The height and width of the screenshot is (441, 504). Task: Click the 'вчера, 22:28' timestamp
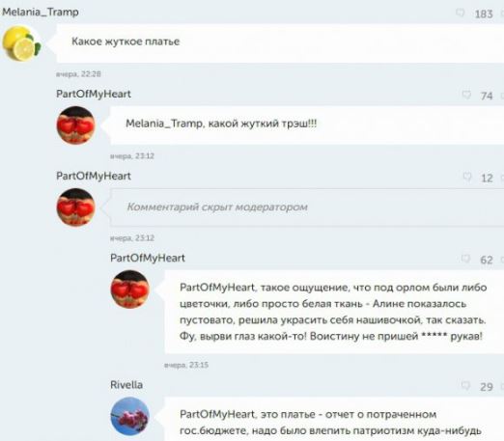78,74
